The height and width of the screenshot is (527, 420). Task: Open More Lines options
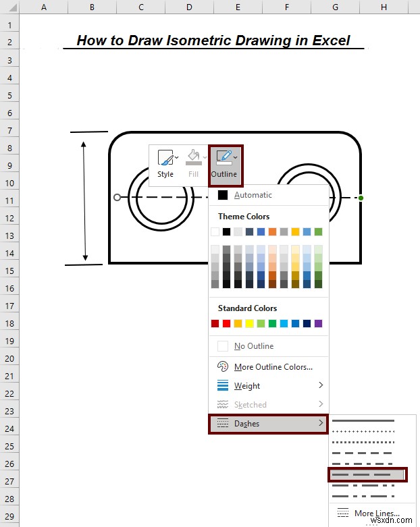(372, 513)
